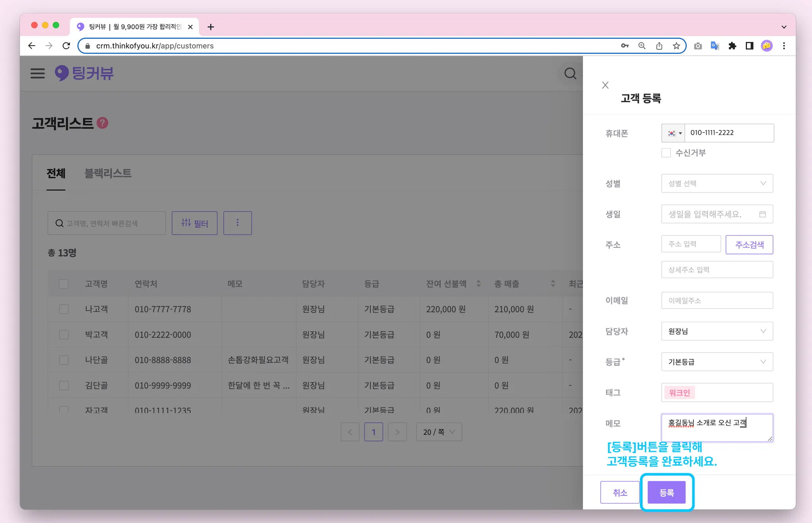Open the 성별 선택 dropdown

pos(717,183)
